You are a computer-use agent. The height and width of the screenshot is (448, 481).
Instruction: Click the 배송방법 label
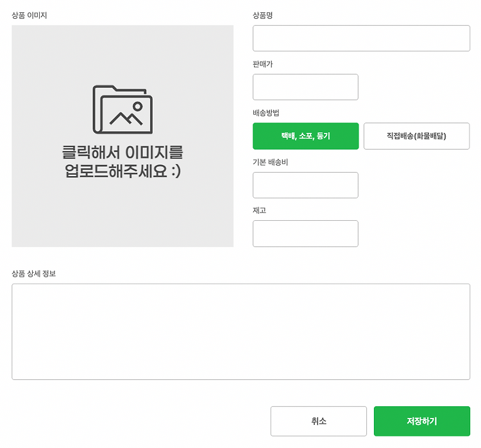coord(266,113)
